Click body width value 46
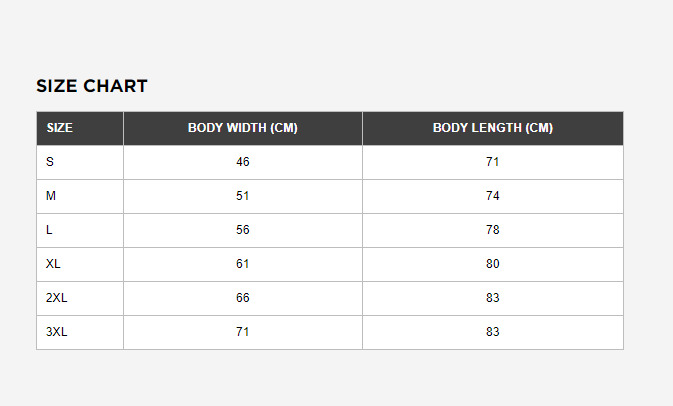 pyautogui.click(x=243, y=162)
